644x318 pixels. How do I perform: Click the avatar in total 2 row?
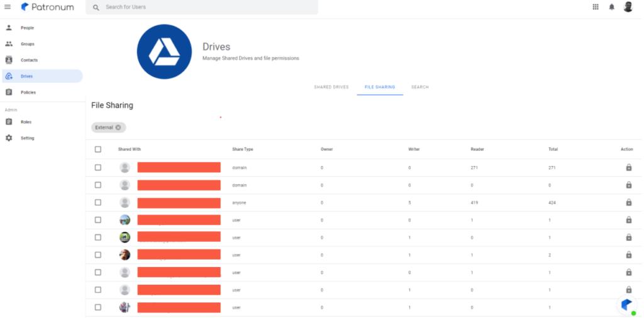[125, 255]
